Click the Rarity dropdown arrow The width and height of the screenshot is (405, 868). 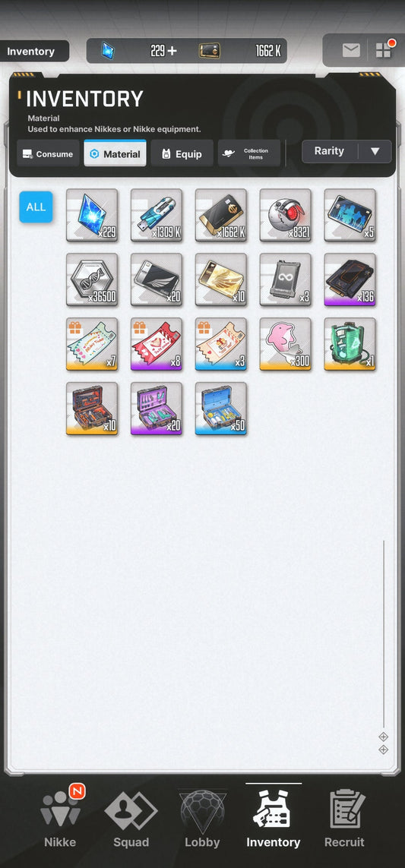click(375, 151)
